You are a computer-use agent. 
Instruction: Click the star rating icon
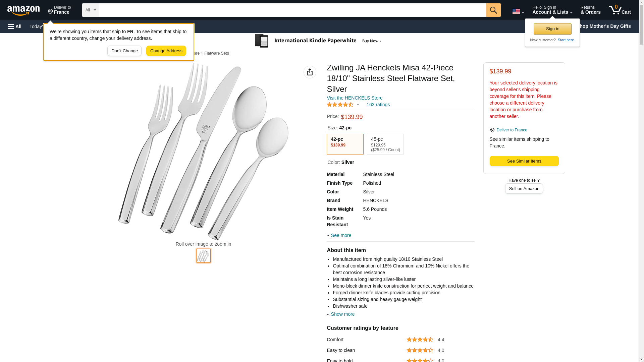[340, 105]
